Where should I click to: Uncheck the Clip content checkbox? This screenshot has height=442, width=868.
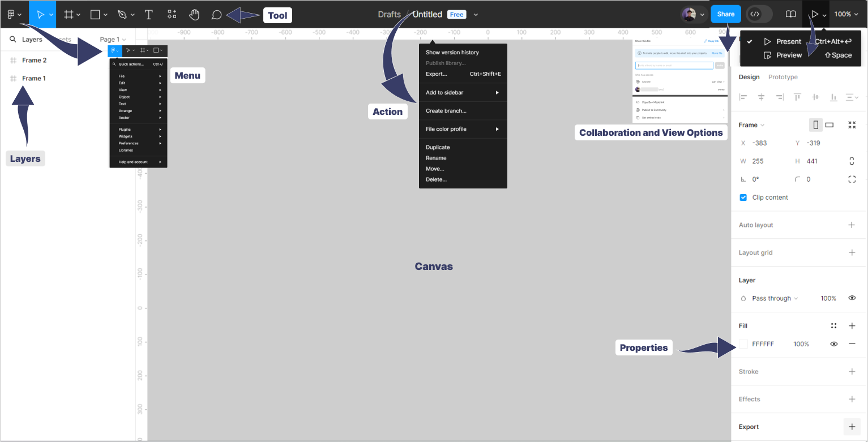743,198
